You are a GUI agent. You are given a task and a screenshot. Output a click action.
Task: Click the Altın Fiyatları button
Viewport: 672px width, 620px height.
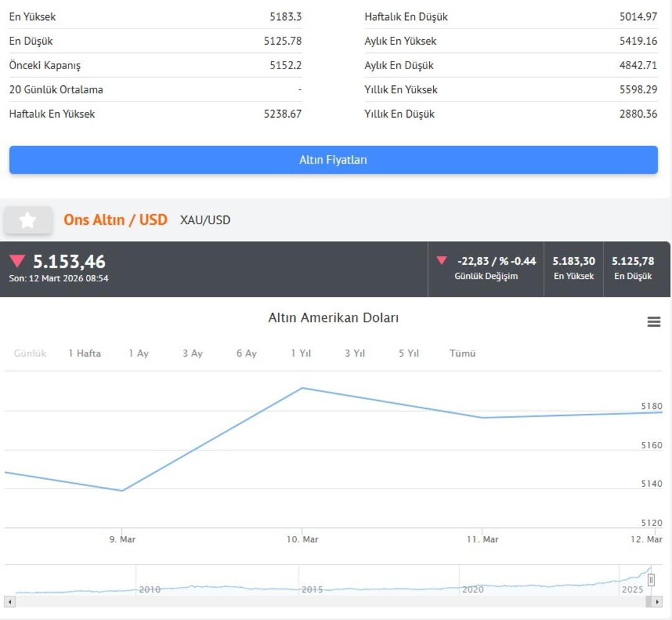[x=333, y=160]
